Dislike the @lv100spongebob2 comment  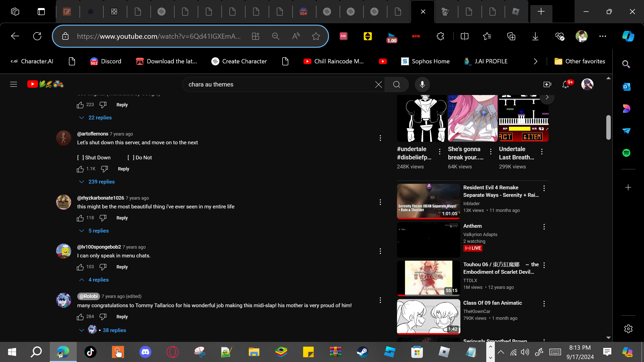pyautogui.click(x=103, y=267)
